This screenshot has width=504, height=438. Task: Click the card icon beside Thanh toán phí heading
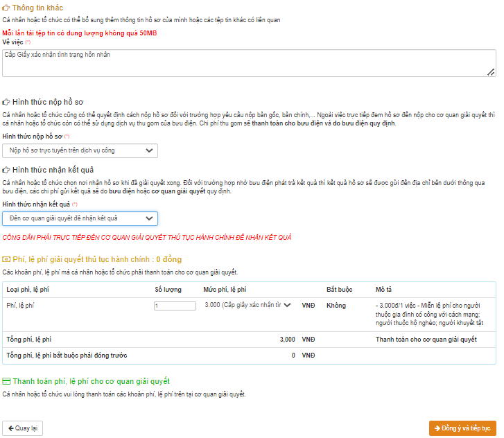tap(7, 381)
